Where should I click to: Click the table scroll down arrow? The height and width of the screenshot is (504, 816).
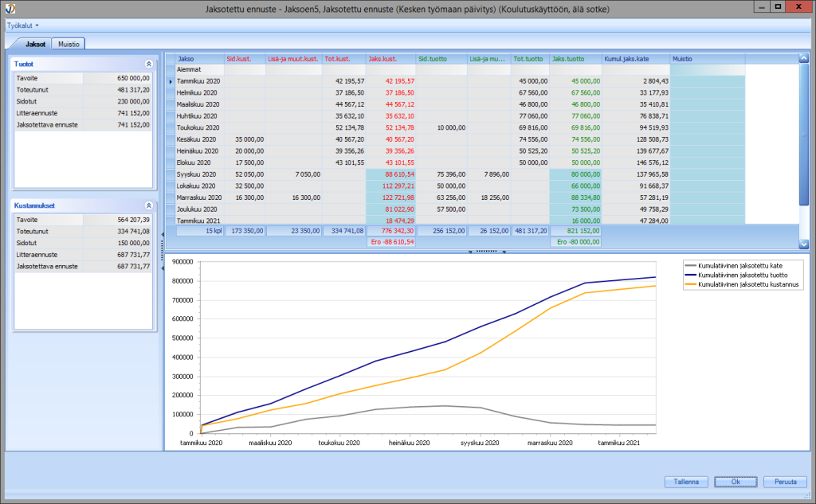click(803, 244)
